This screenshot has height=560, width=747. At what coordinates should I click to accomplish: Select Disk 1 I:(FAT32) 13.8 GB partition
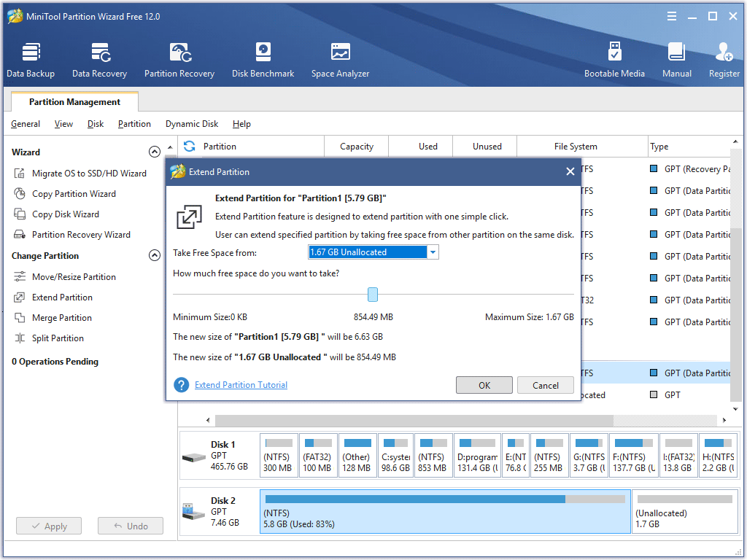pyautogui.click(x=678, y=456)
